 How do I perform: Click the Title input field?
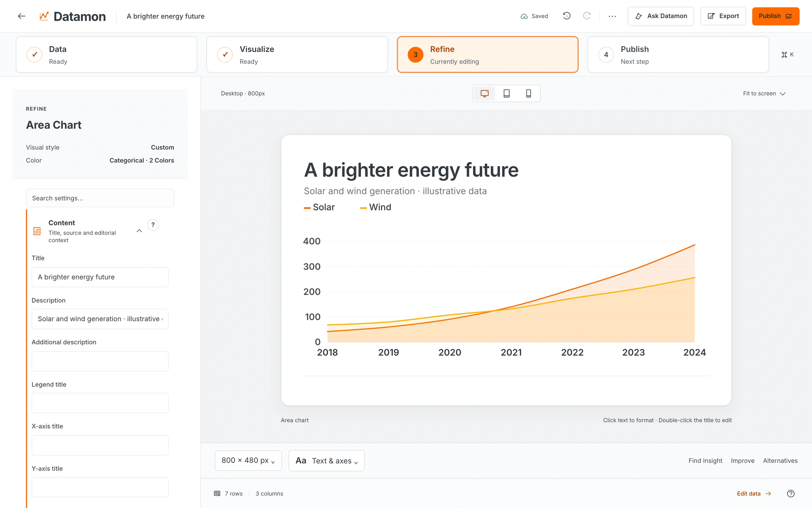click(100, 277)
